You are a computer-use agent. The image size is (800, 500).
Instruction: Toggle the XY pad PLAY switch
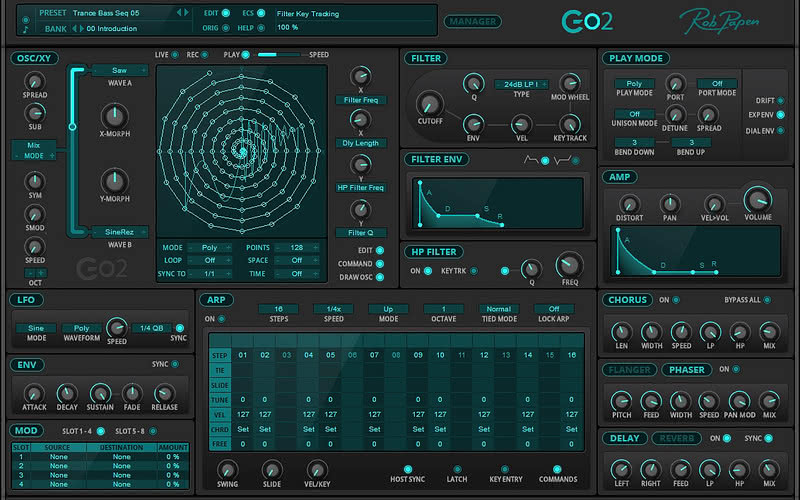point(245,55)
